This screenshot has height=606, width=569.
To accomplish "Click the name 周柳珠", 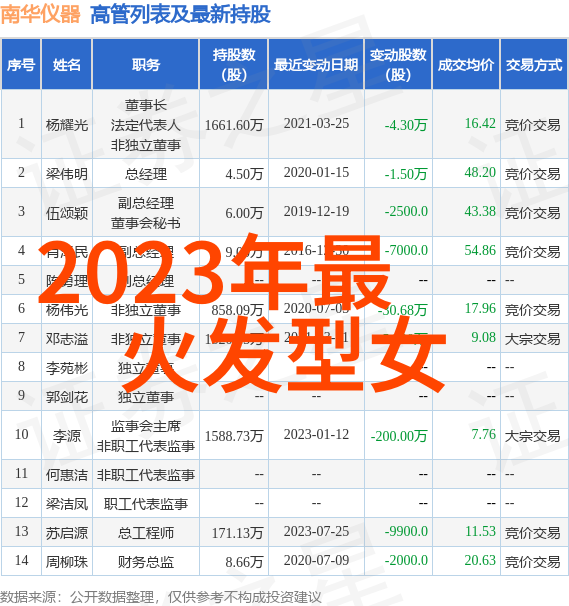I will tap(66, 562).
